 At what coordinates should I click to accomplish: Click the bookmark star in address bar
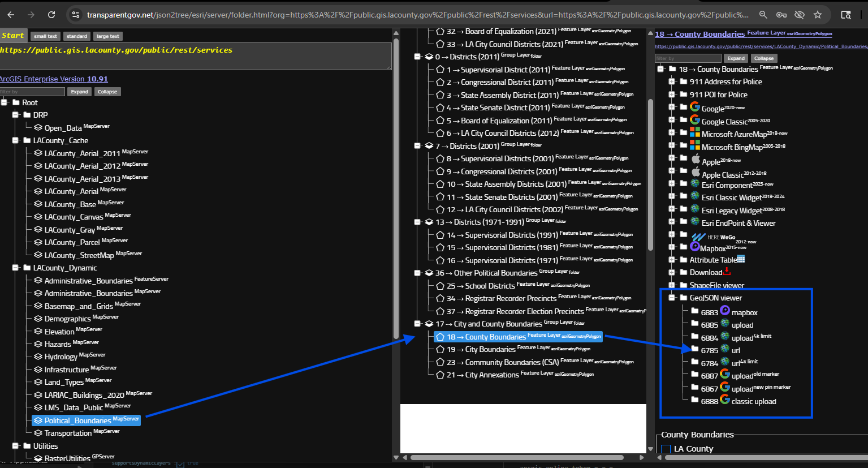coord(817,15)
